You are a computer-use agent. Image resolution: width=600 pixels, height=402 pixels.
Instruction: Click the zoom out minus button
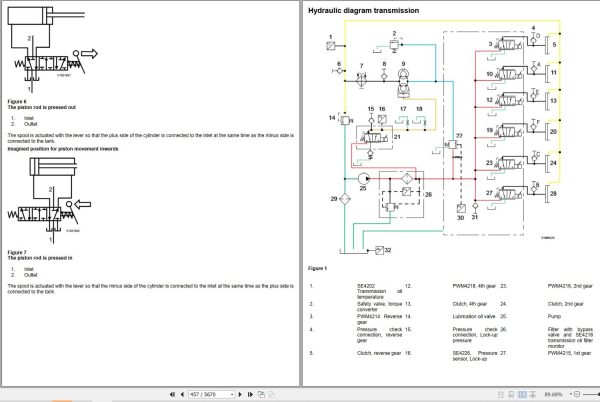pos(577,394)
